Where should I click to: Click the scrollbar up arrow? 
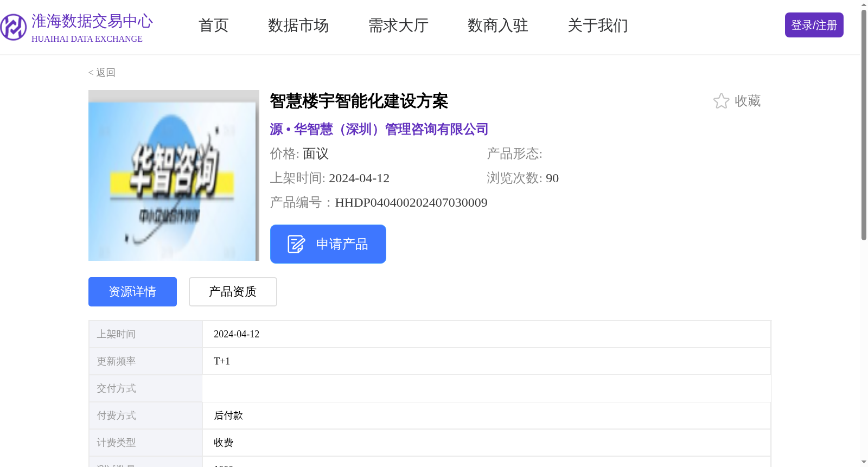(x=864, y=4)
